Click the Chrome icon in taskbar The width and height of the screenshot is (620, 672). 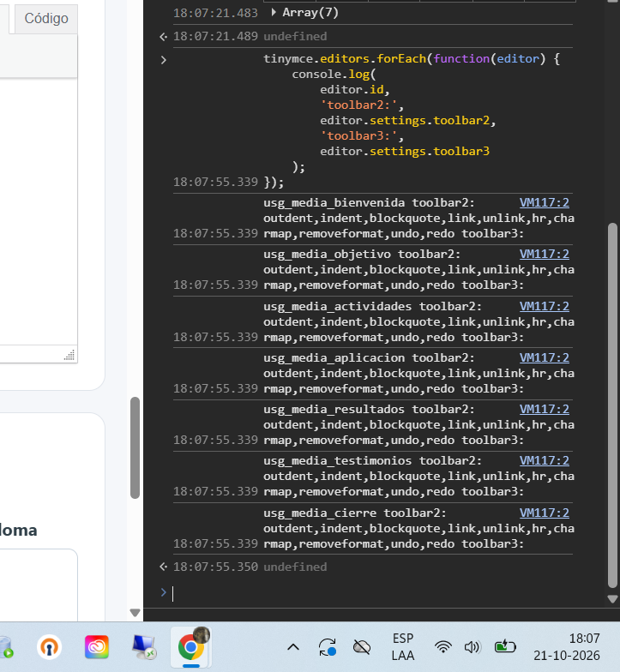[x=190, y=647]
